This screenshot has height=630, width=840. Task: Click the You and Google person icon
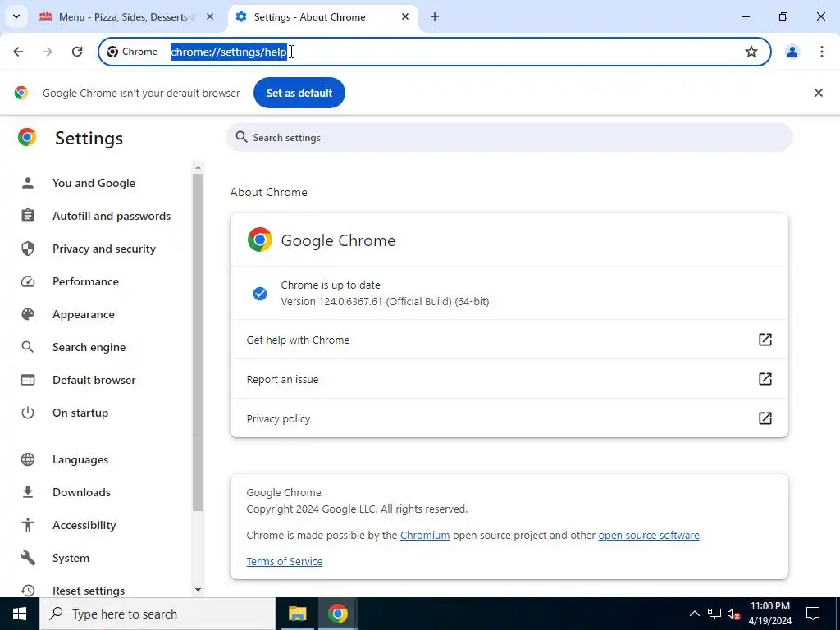click(x=27, y=183)
